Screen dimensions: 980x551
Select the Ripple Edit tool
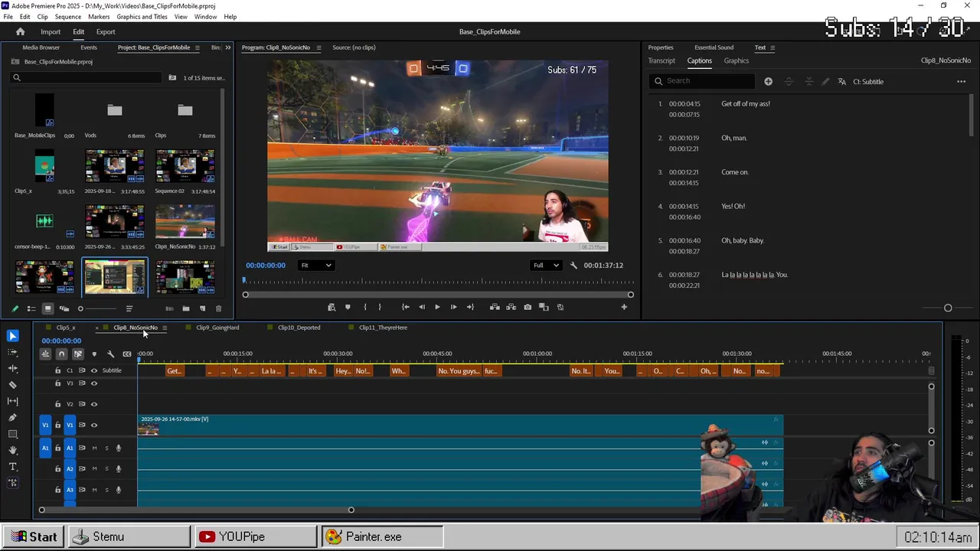pyautogui.click(x=12, y=368)
